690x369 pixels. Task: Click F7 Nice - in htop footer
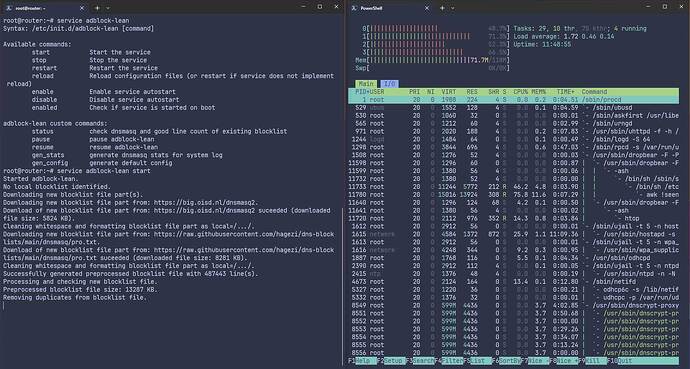[535, 361]
